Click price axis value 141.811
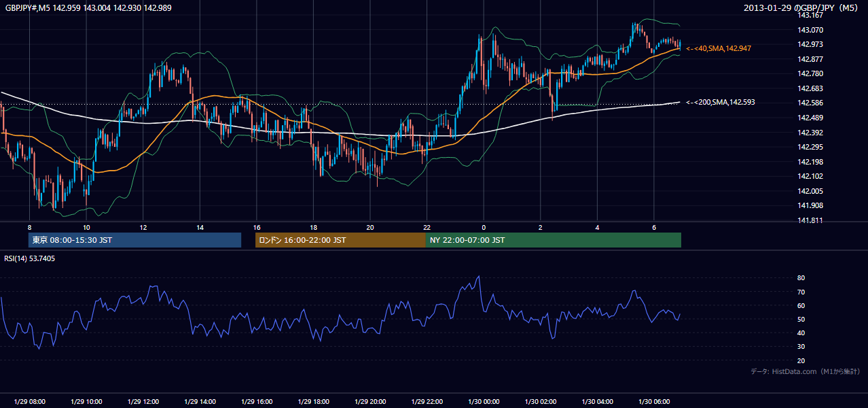 click(x=810, y=220)
